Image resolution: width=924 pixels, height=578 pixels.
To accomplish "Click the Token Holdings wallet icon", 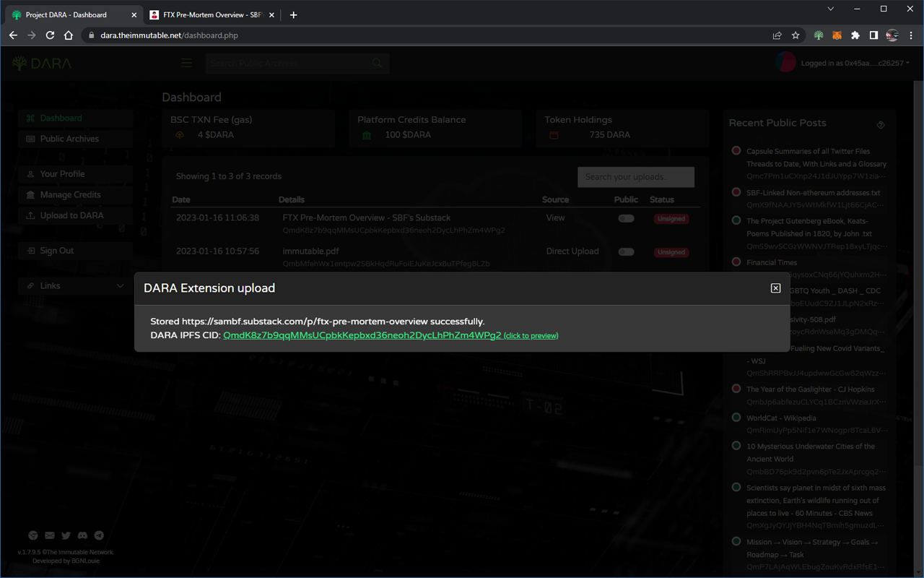I will (554, 135).
